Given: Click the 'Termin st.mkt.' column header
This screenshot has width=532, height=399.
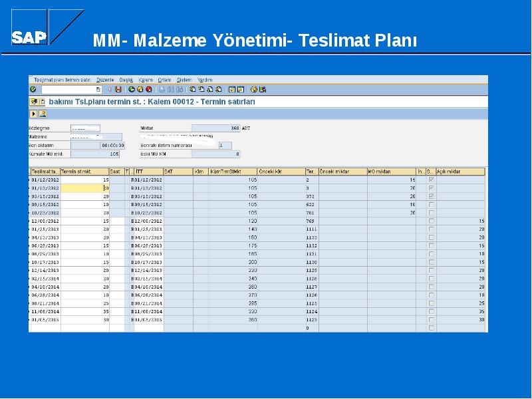Looking at the screenshot, I should (85, 172).
